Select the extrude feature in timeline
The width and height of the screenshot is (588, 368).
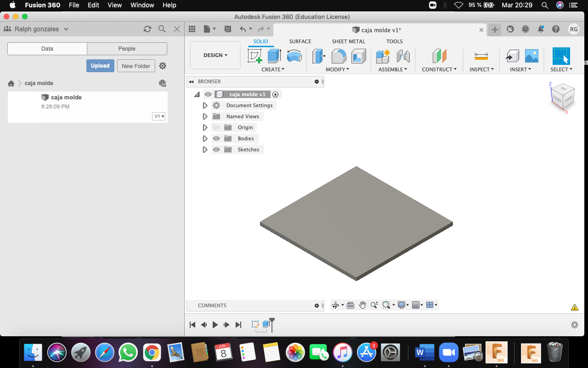point(266,324)
